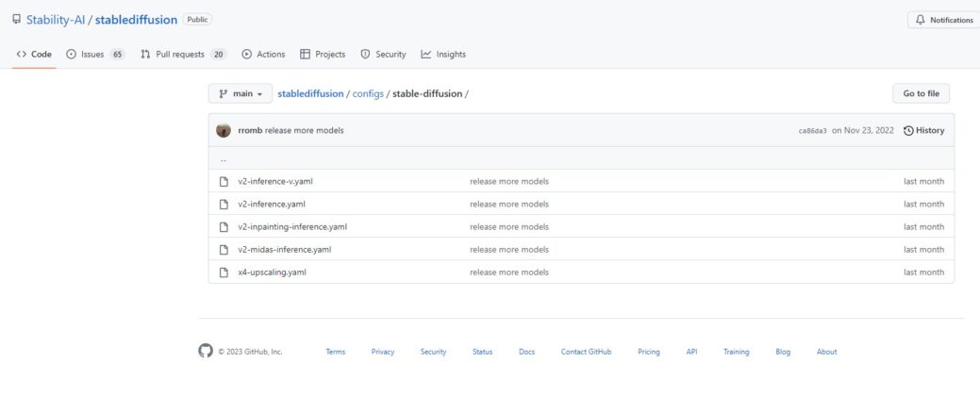Viewport: 980px width, 396px height.
Task: Click the pull requests count badge 20
Action: pyautogui.click(x=218, y=55)
